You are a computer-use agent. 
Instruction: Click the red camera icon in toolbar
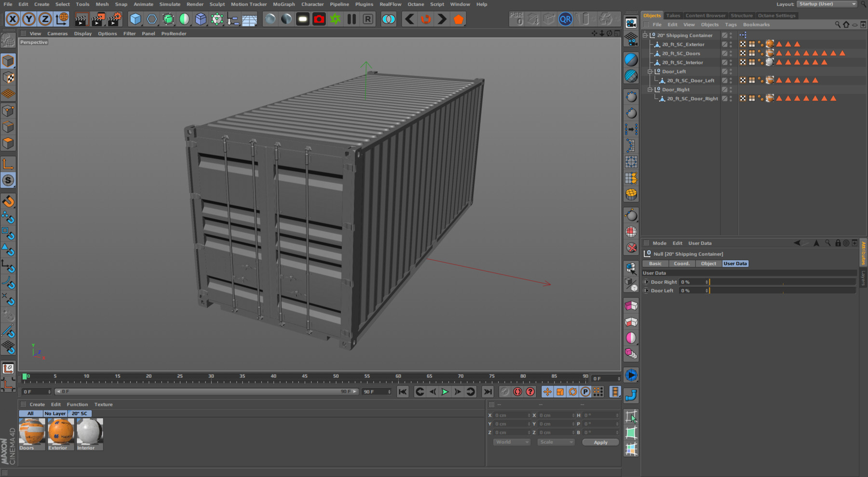pyautogui.click(x=319, y=19)
